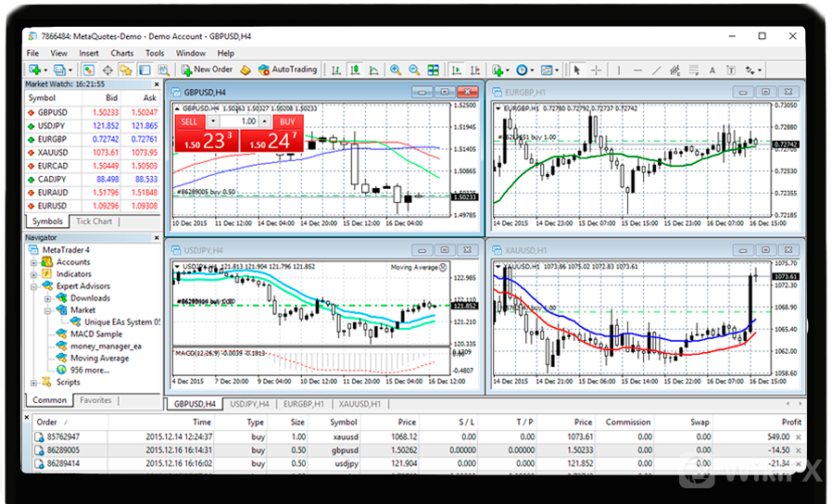This screenshot has height=504, width=832.
Task: Open the Charts menu
Action: click(x=122, y=53)
